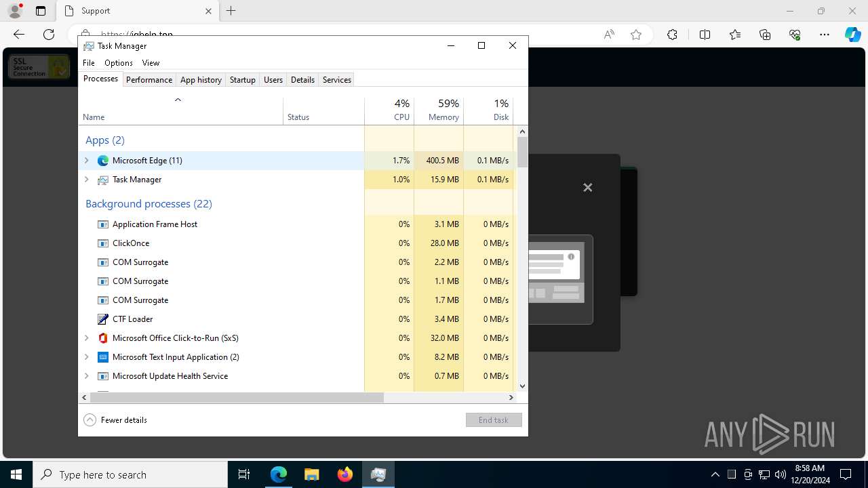Open Browser essentials heart icon
Viewport: 868px width, 488px height.
click(x=795, y=35)
